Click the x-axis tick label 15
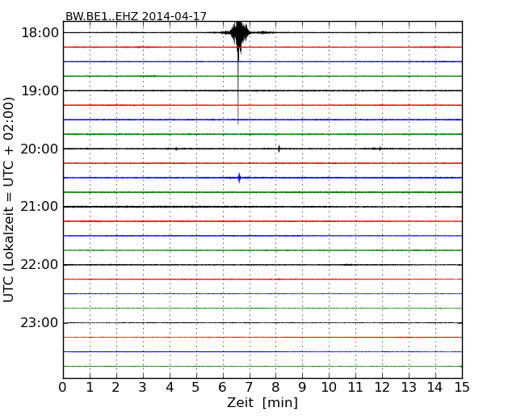 (x=462, y=387)
